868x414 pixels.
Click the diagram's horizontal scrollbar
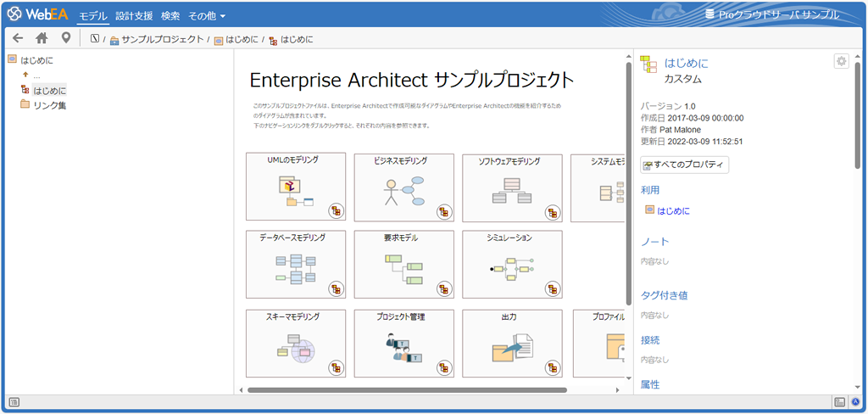(407, 389)
